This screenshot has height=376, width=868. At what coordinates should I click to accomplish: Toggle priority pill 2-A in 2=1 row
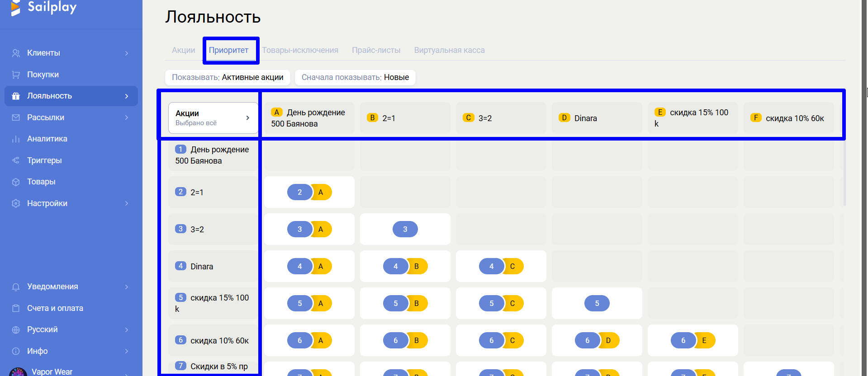[x=309, y=192]
